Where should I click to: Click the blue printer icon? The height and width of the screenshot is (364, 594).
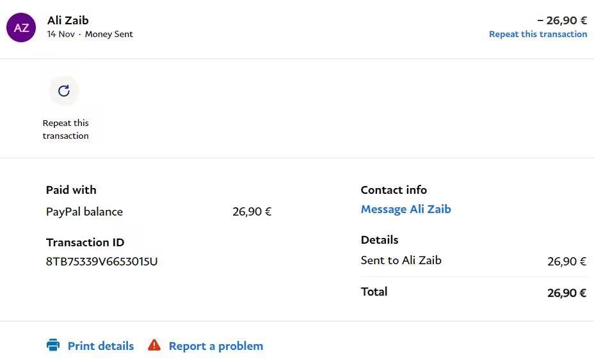pos(52,345)
